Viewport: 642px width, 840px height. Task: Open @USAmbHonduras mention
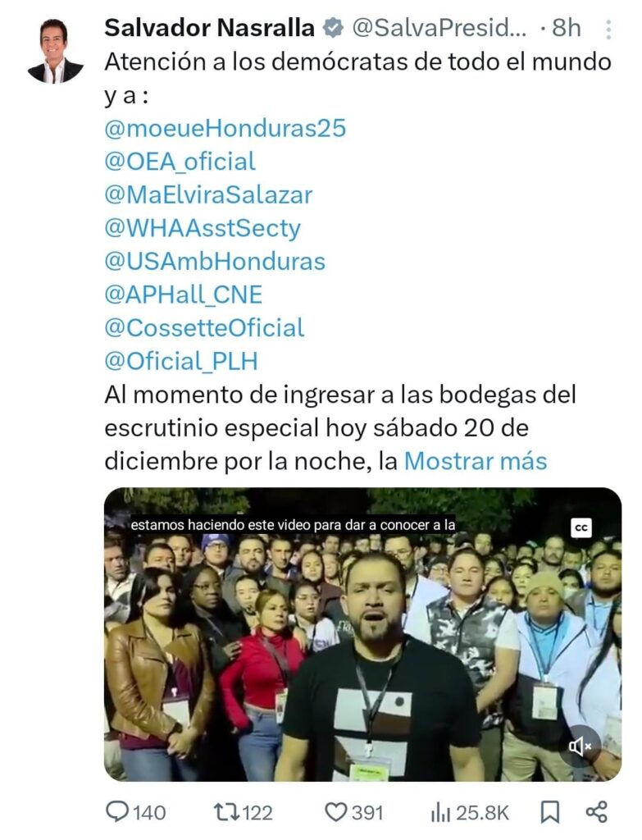[x=215, y=262]
